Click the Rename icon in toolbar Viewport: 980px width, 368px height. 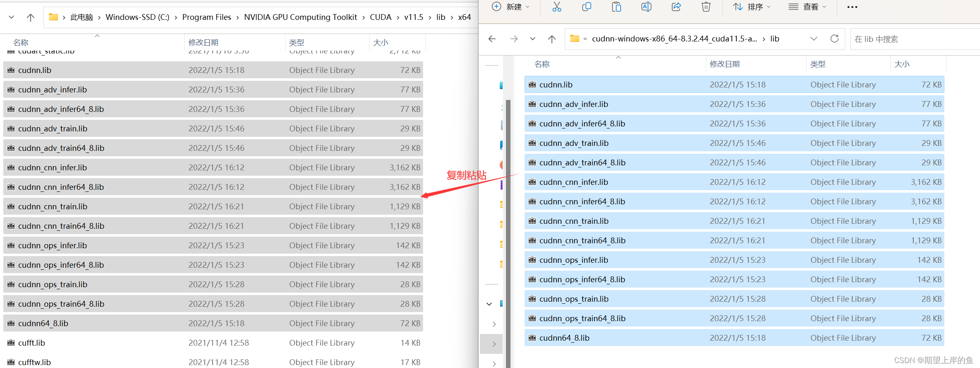(646, 7)
